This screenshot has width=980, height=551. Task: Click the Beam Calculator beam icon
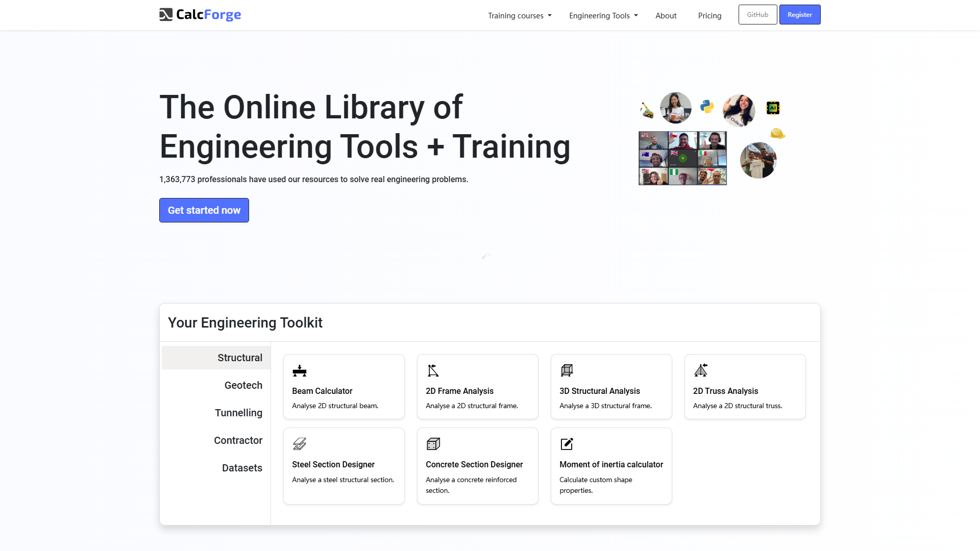(x=300, y=371)
